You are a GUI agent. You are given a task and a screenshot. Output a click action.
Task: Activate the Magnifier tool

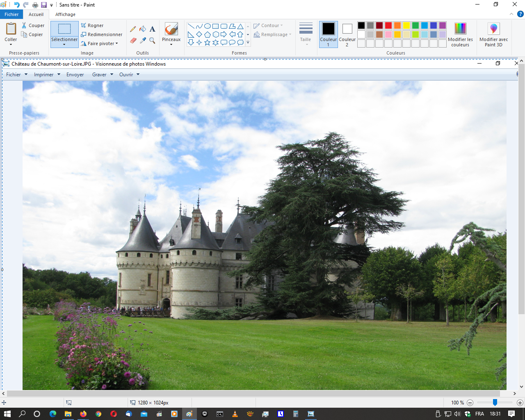click(152, 40)
